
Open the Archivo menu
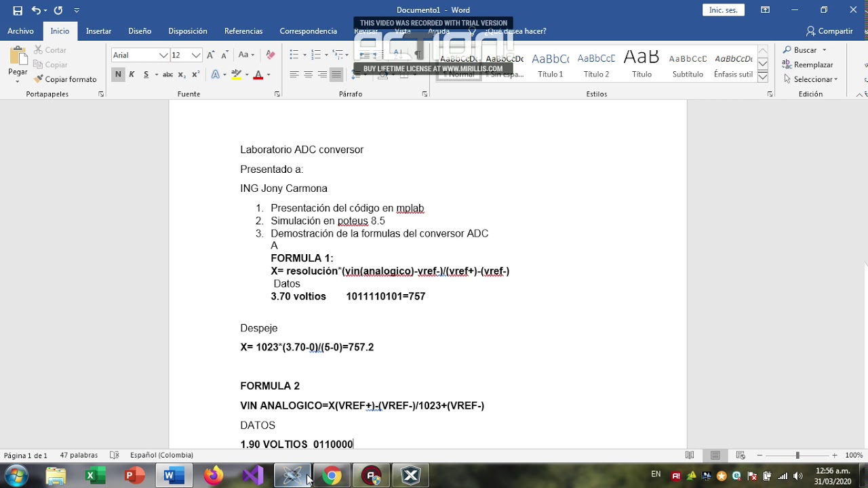click(20, 31)
